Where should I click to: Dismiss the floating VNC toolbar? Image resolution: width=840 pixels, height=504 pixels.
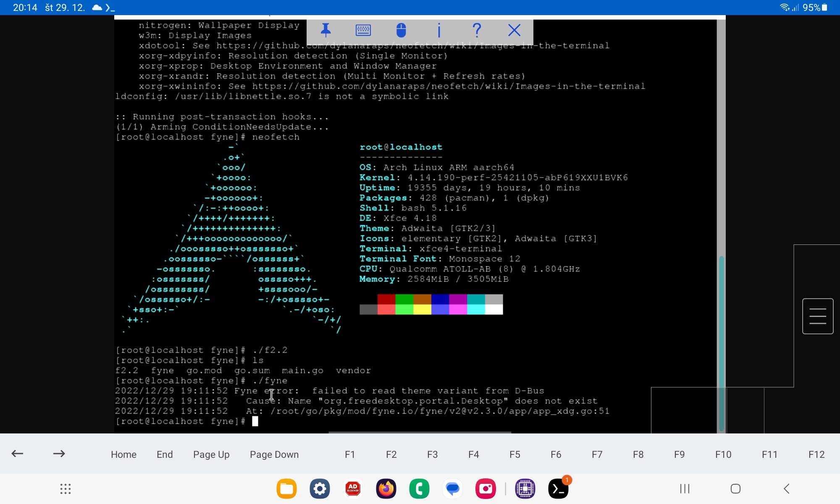(x=514, y=30)
